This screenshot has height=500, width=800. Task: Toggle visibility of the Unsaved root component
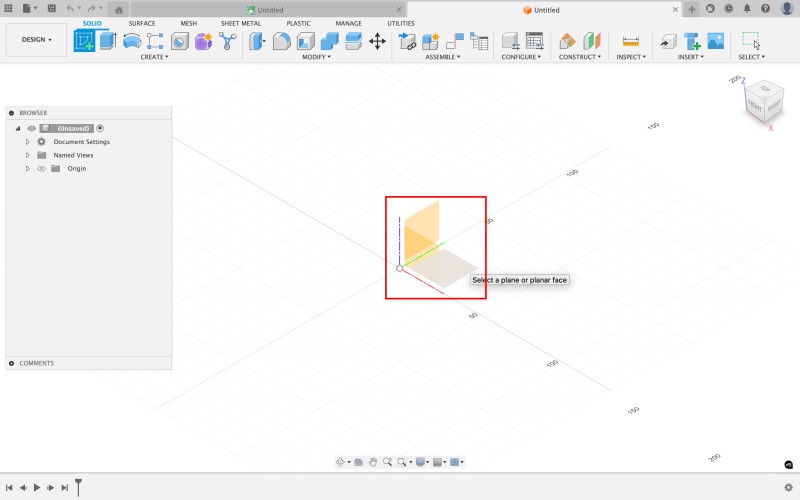pos(32,129)
